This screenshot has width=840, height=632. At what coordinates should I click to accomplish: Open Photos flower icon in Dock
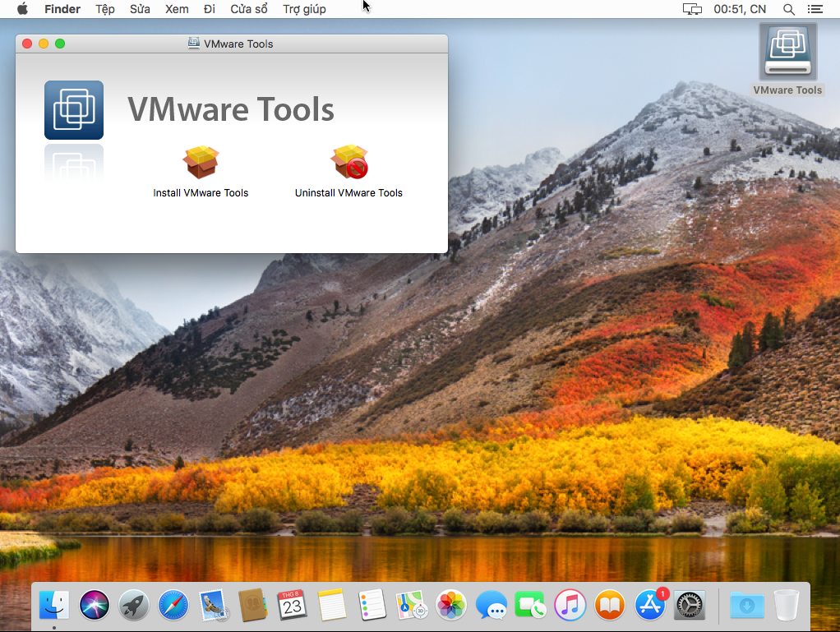[451, 605]
